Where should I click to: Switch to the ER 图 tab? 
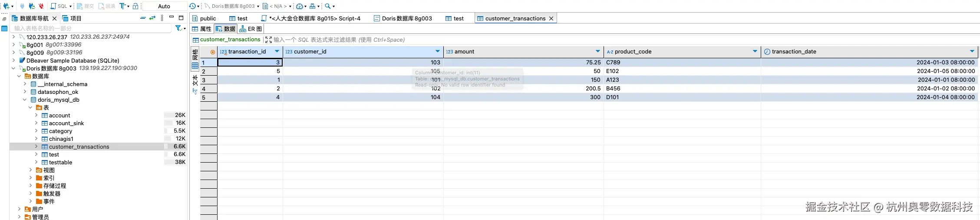click(251, 29)
